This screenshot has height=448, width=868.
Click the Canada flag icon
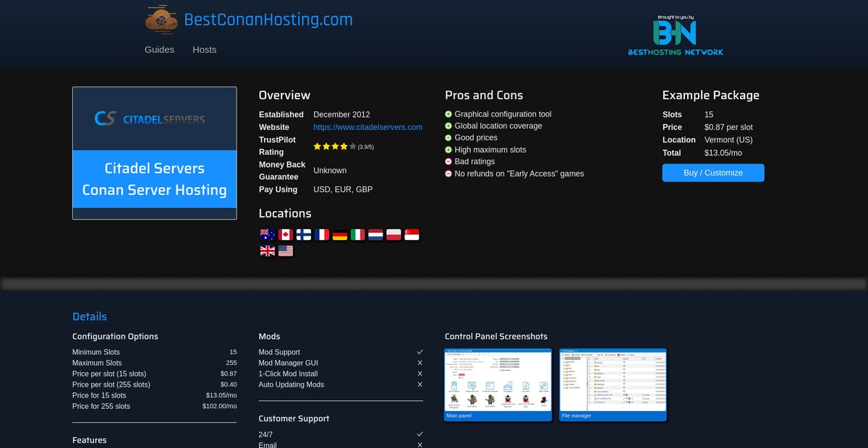286,235
